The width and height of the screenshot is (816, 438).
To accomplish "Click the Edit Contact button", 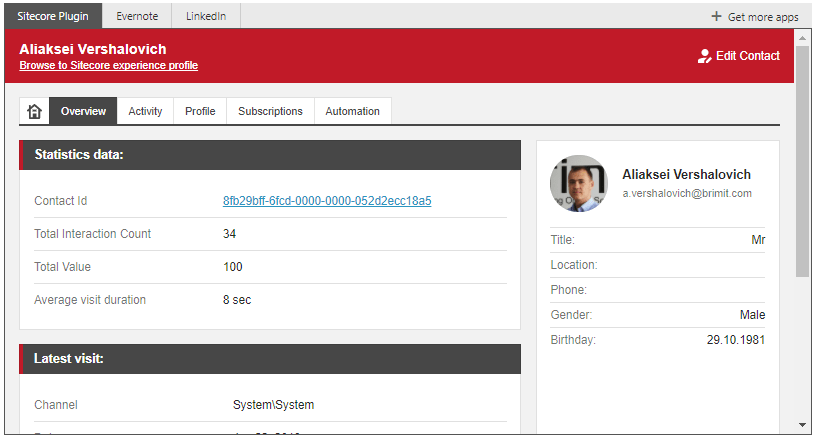I will pyautogui.click(x=738, y=56).
